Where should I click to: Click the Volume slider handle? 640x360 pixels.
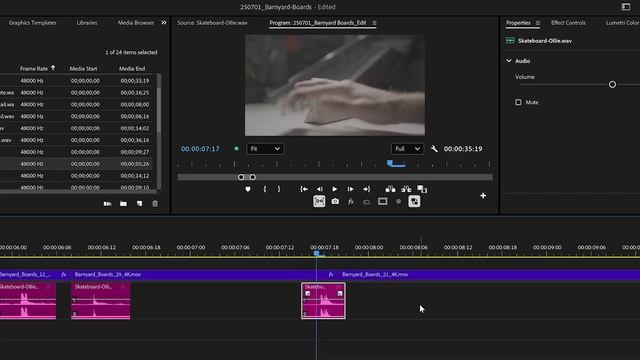point(612,84)
